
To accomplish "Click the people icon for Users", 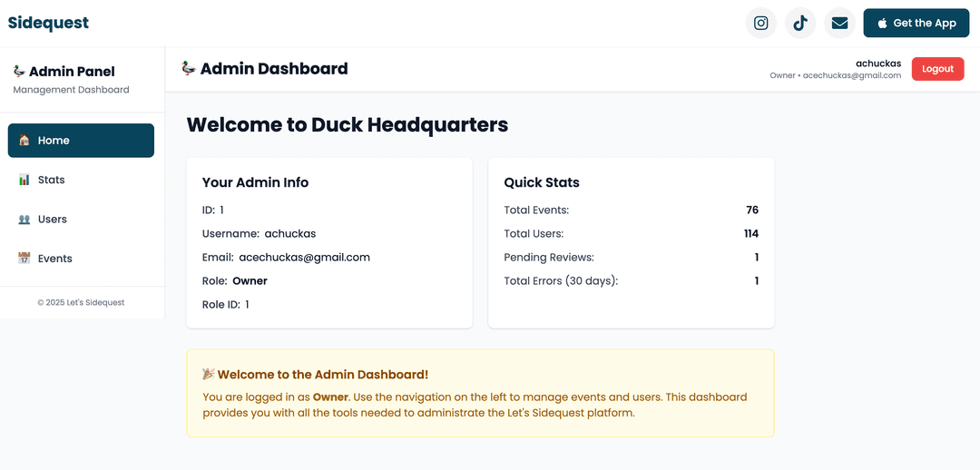I will click(x=24, y=220).
